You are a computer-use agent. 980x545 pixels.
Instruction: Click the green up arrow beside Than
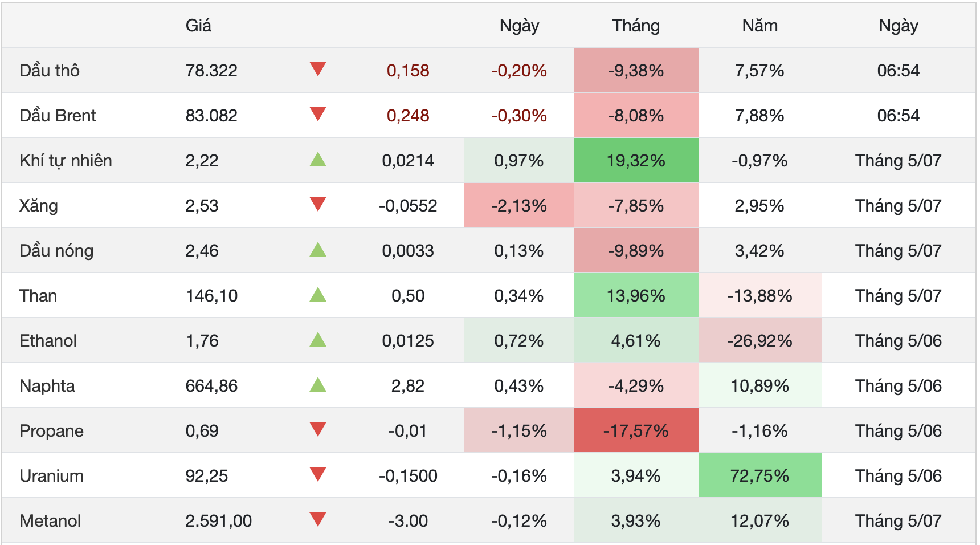tap(318, 294)
